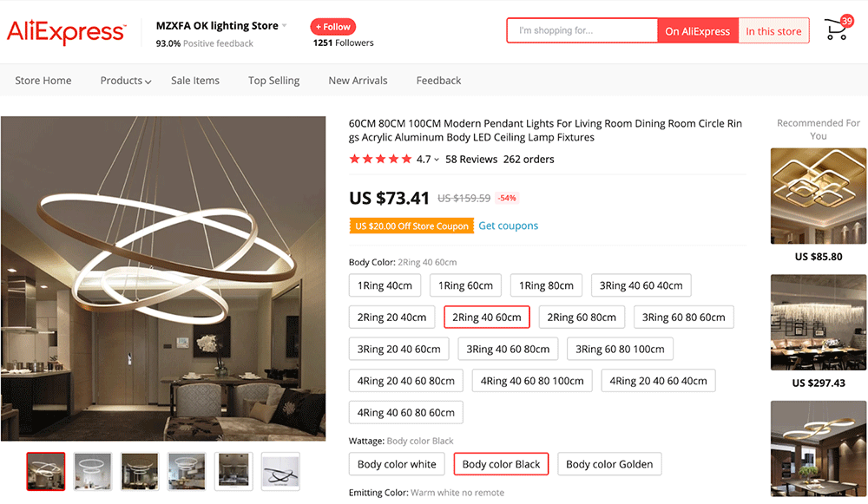Expand the Products dropdown menu
Viewport: 868px width, 504px height.
(126, 81)
